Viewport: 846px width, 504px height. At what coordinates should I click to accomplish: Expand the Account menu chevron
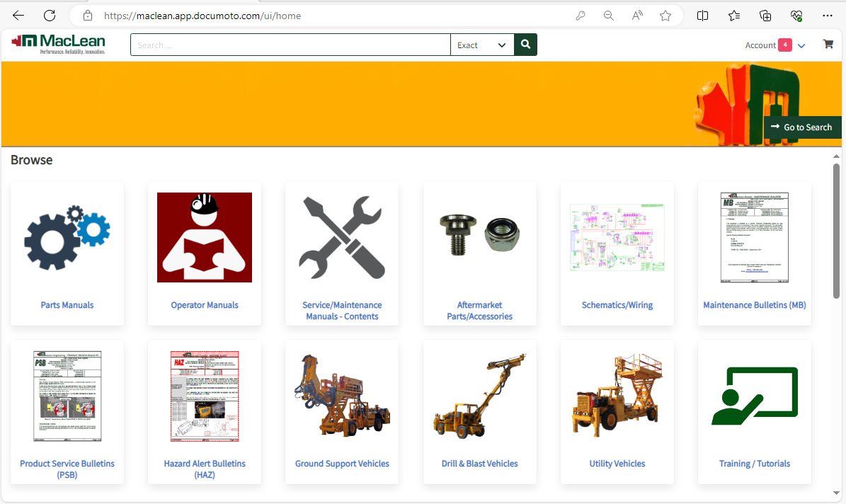[x=801, y=46]
